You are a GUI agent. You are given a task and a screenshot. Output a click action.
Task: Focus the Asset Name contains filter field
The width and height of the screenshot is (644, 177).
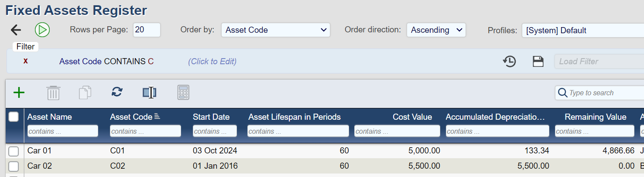[63, 131]
